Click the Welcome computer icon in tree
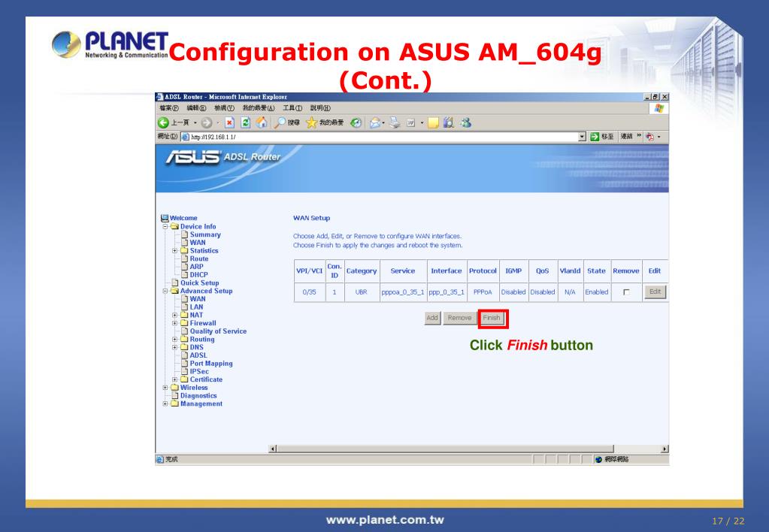Image resolution: width=769 pixels, height=532 pixels. pyautogui.click(x=165, y=218)
